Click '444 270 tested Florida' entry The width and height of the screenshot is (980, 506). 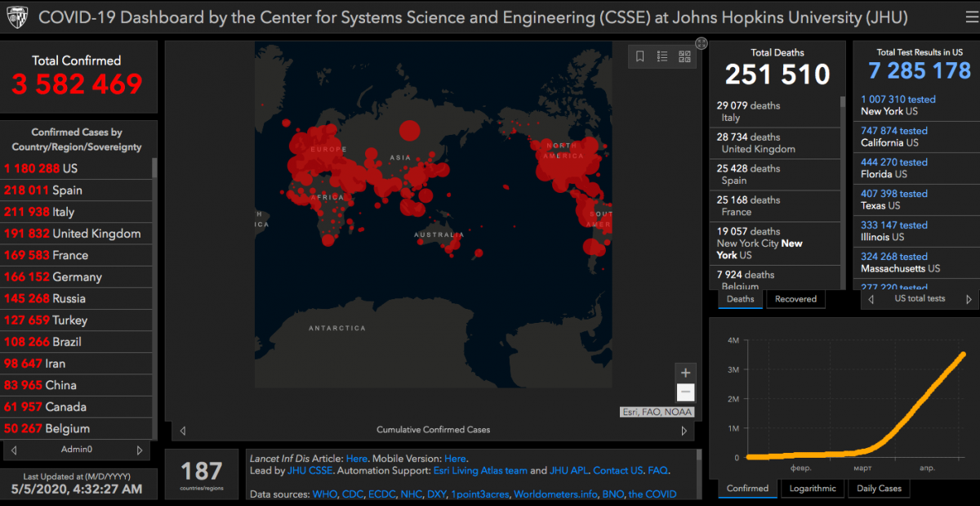click(915, 168)
